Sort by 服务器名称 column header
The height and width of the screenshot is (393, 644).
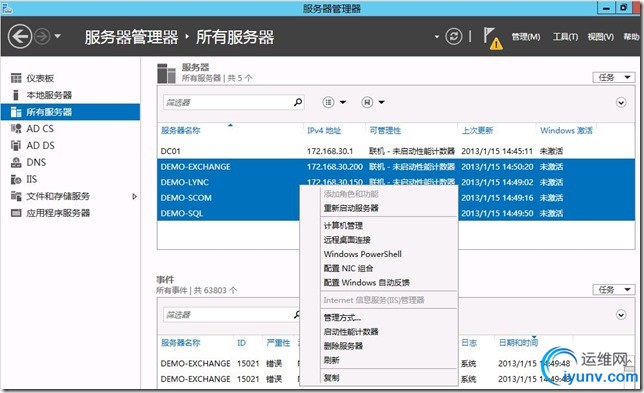[181, 131]
